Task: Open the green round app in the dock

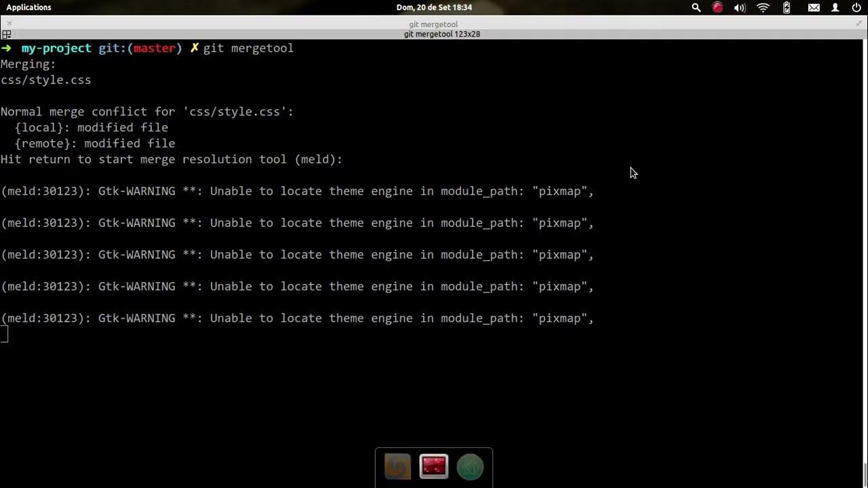Action: click(470, 466)
